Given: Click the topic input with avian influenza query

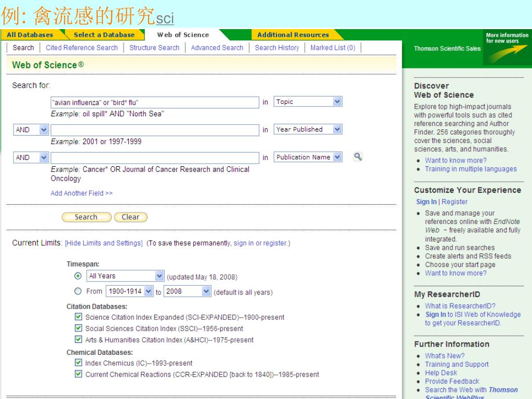Looking at the screenshot, I should coord(155,102).
